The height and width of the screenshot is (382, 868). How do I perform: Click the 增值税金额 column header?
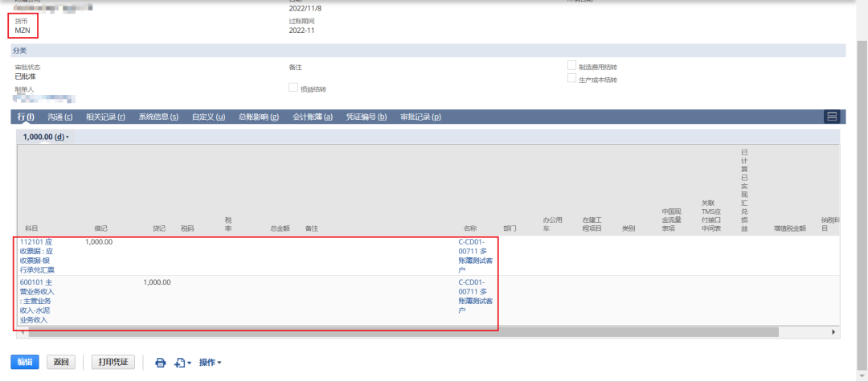point(790,228)
